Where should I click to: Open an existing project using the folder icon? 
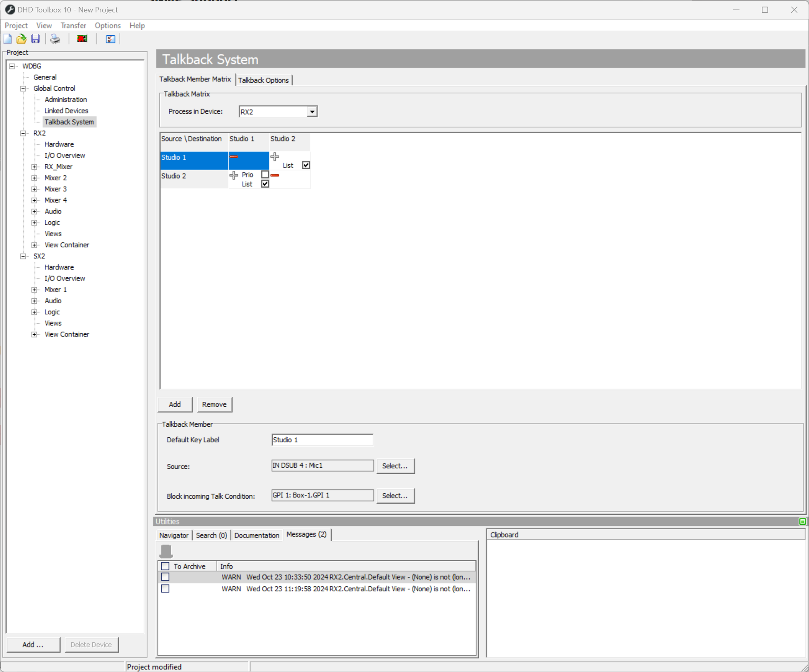(21, 38)
